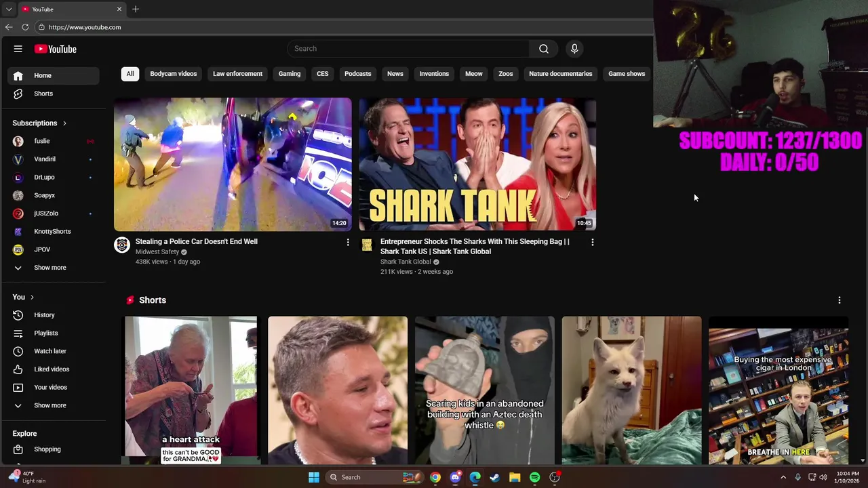The width and height of the screenshot is (868, 488).
Task: Open Soapyx channel subscription
Action: pos(54,195)
